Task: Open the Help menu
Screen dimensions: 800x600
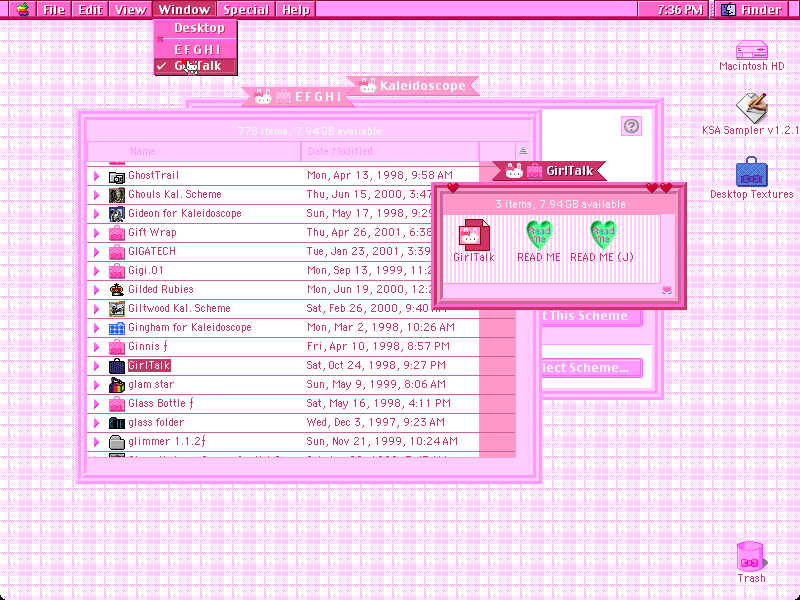Action: (x=296, y=9)
